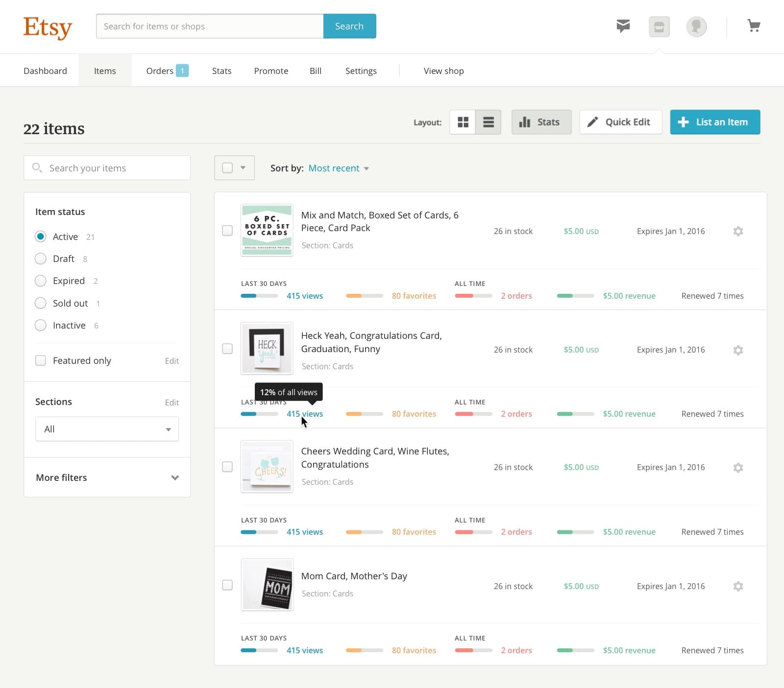Click the List an Item button
The height and width of the screenshot is (688, 784).
(x=715, y=122)
